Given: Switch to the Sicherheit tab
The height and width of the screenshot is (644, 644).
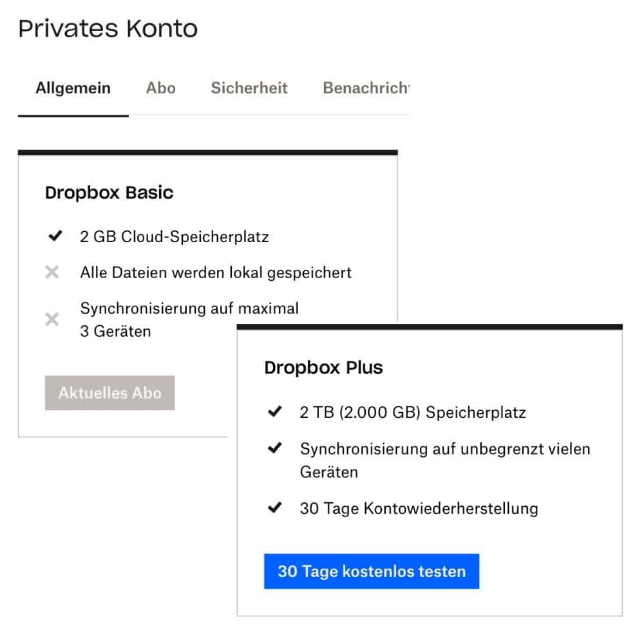Looking at the screenshot, I should (249, 88).
